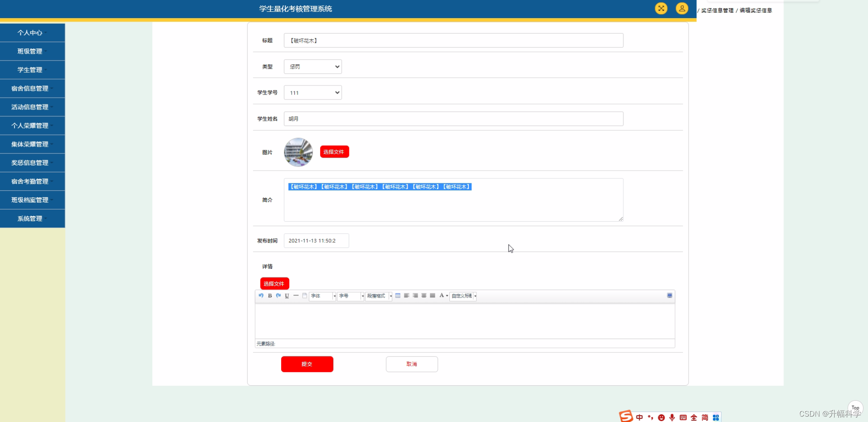Click the circular image thumbnail next to 图片
The image size is (868, 422).
[x=298, y=152]
